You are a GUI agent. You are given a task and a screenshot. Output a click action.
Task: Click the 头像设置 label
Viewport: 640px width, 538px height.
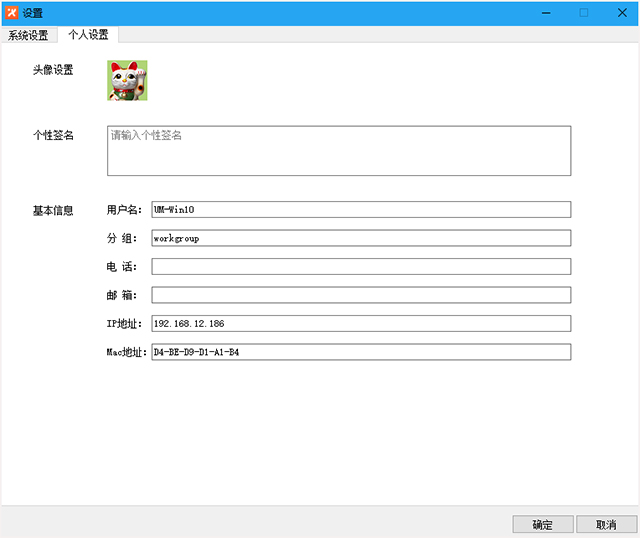[x=53, y=70]
